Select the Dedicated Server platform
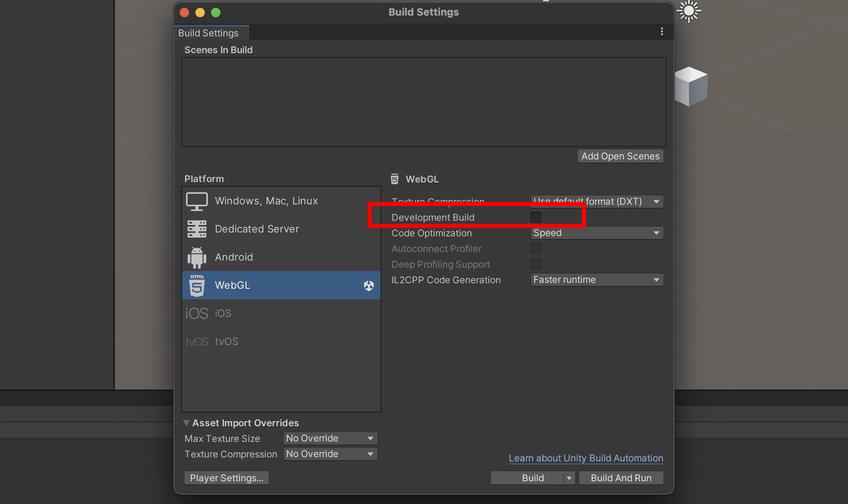The width and height of the screenshot is (848, 504). pyautogui.click(x=281, y=229)
